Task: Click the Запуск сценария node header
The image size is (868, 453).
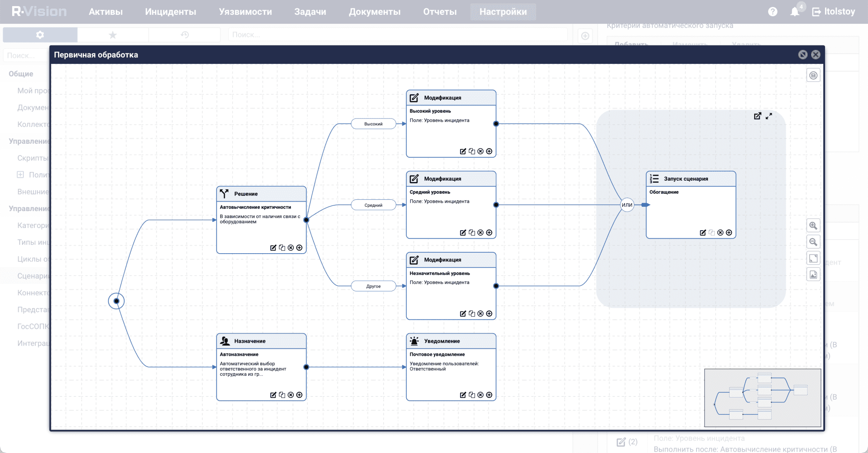Action: point(691,179)
